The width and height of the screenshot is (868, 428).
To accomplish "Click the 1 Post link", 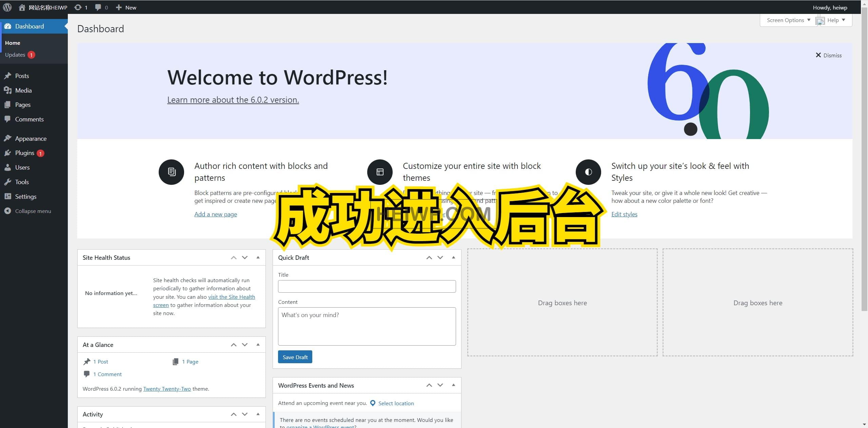I will click(x=101, y=362).
